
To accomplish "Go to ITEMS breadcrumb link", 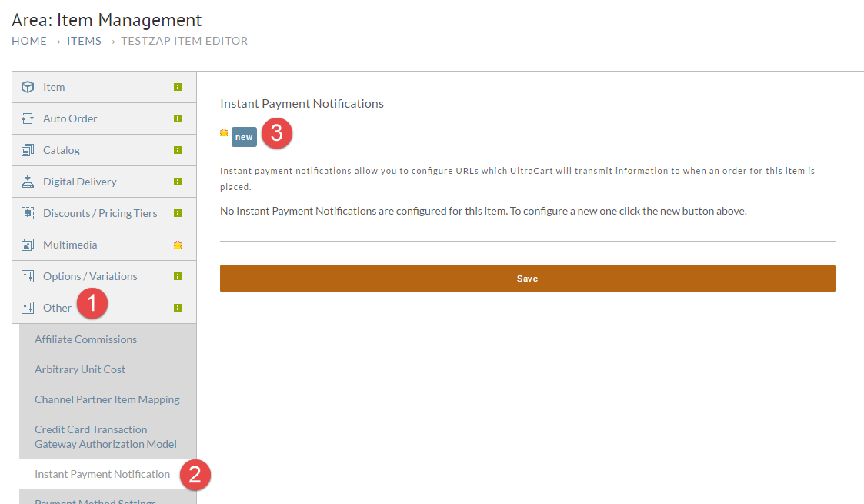I will click(x=85, y=41).
